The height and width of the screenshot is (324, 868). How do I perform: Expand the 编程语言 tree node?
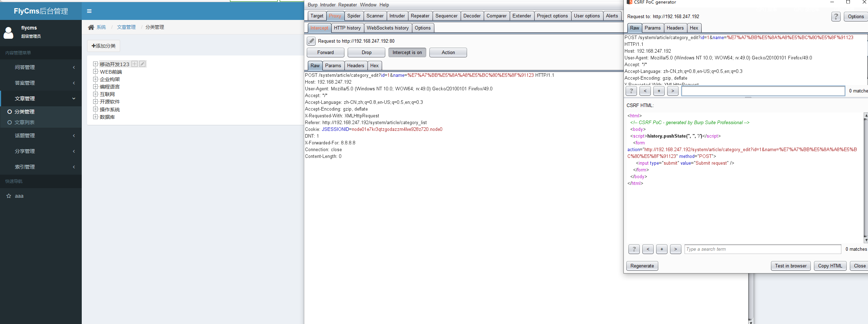point(95,86)
